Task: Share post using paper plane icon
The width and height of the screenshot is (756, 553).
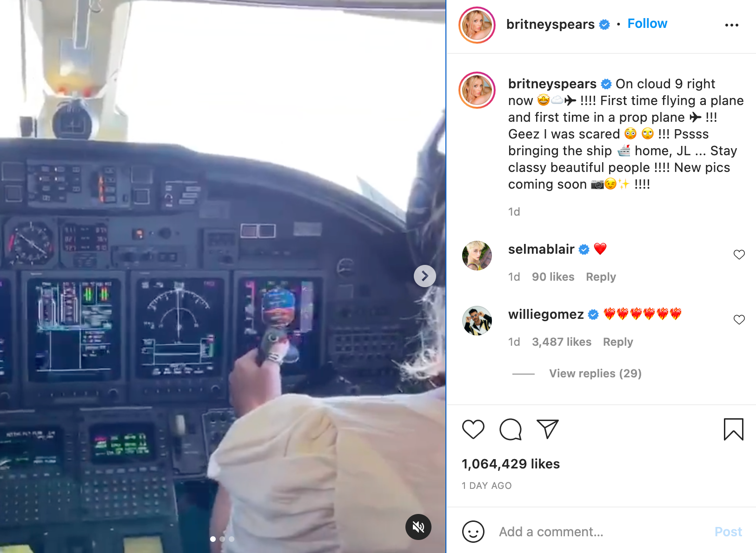Action: (548, 429)
